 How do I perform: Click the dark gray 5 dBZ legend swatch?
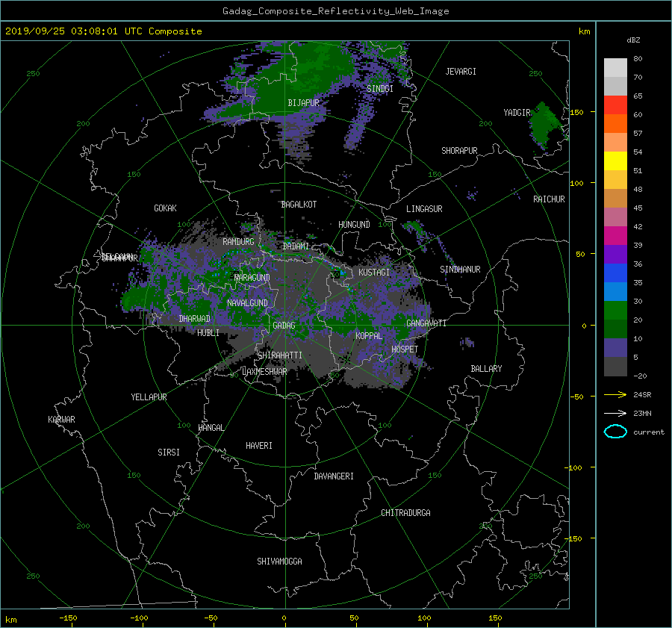tap(615, 366)
